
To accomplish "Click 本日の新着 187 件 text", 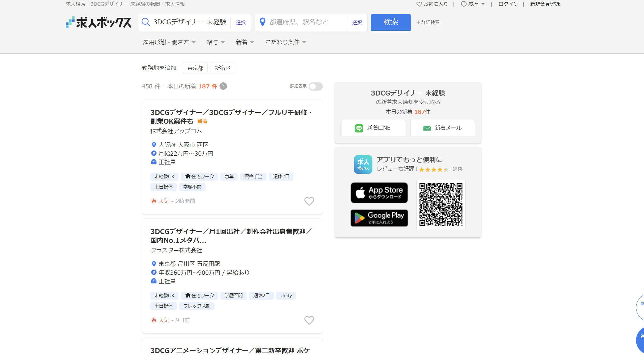I will 192,86.
